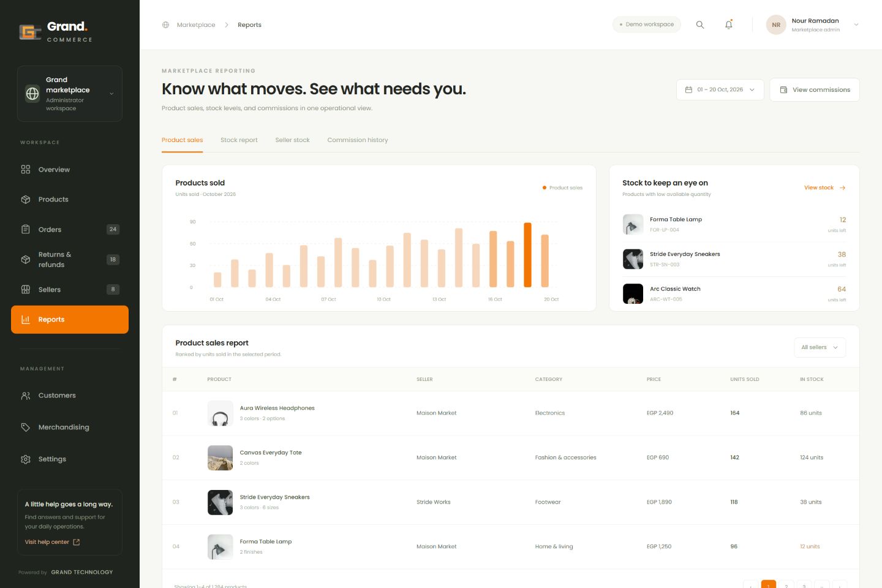Click the NR user avatar

[776, 25]
